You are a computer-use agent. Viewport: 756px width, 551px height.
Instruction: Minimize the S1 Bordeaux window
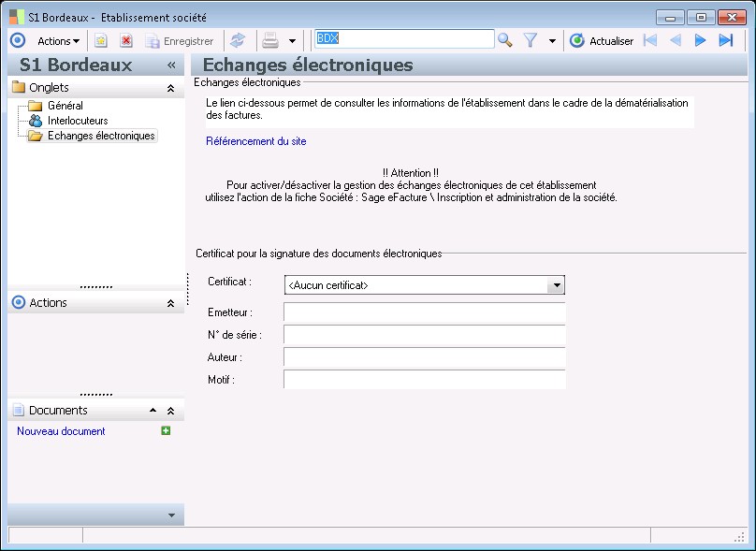(x=670, y=18)
